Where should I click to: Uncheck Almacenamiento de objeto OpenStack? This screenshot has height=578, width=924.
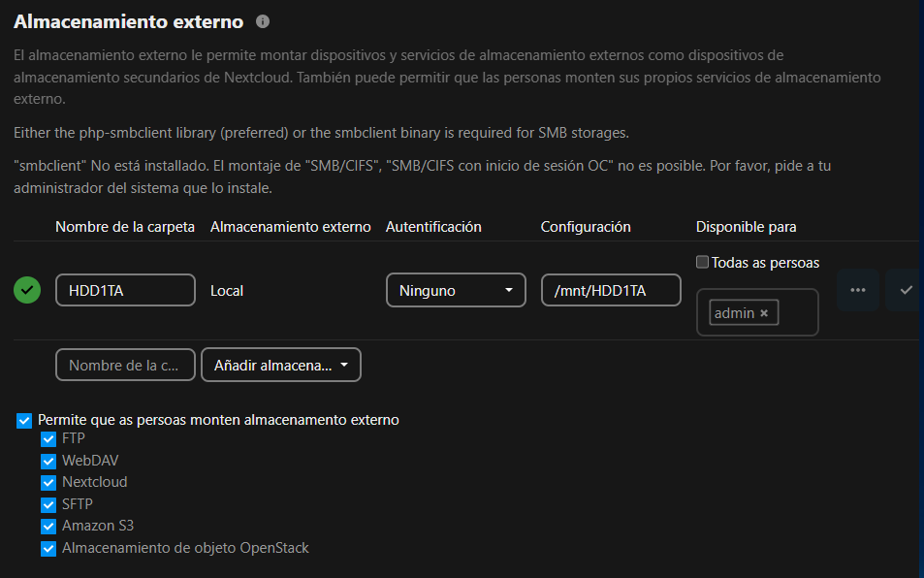click(x=48, y=549)
